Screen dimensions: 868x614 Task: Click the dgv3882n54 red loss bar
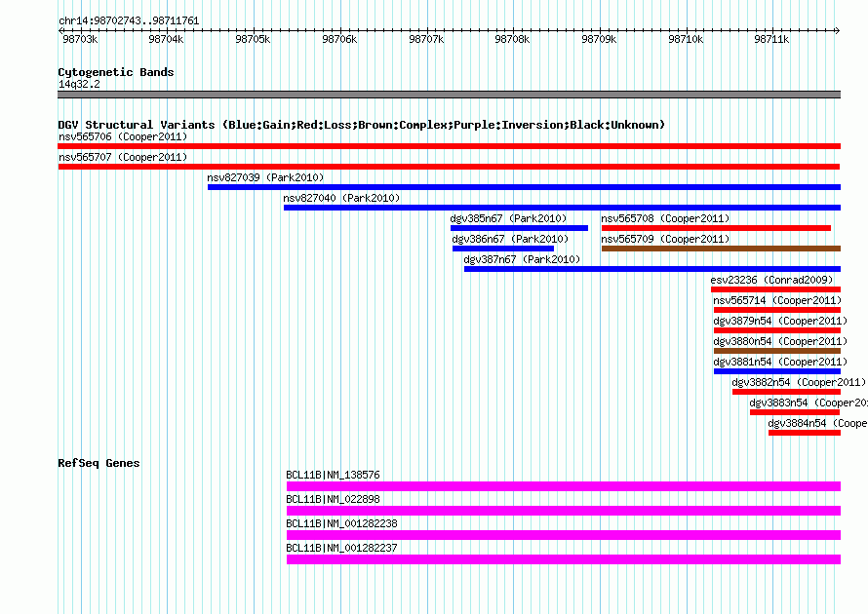point(787,392)
